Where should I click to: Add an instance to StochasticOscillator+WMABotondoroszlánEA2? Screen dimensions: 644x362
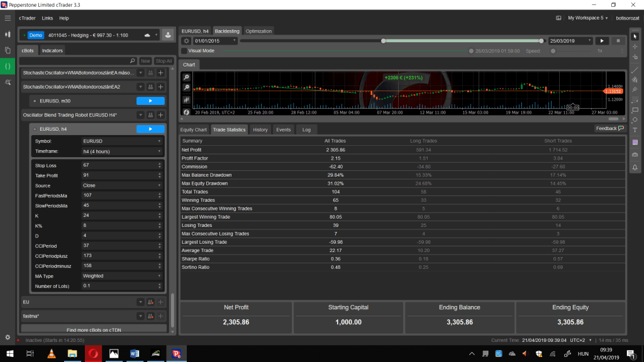click(160, 86)
